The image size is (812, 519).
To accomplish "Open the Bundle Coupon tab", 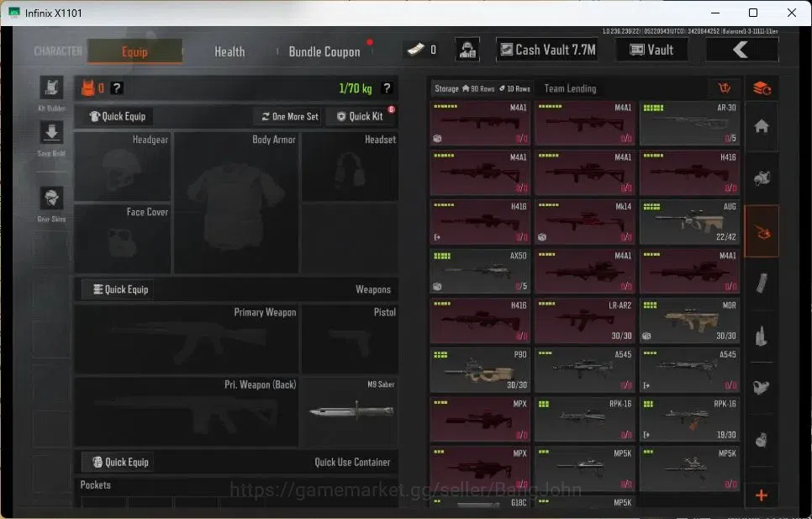I will pyautogui.click(x=324, y=51).
